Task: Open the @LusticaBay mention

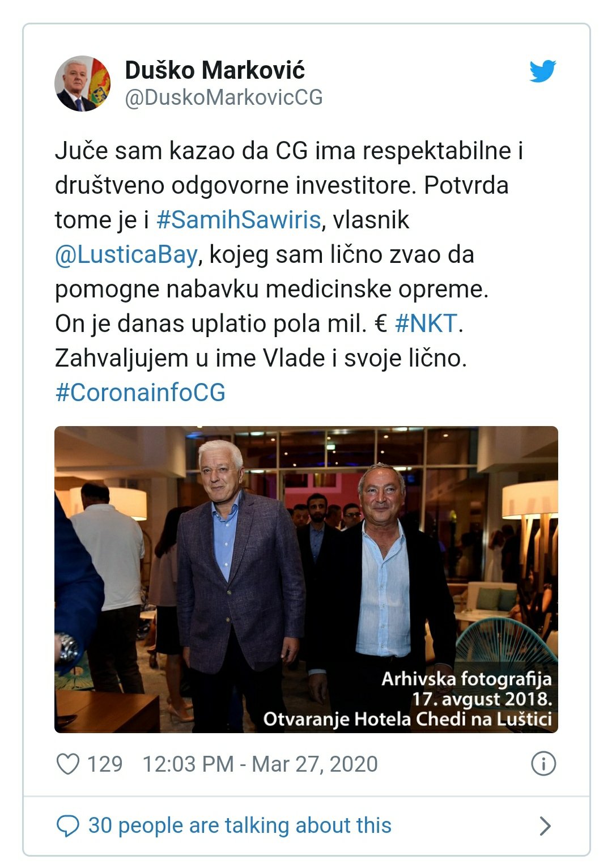Action: pyautogui.click(x=126, y=255)
